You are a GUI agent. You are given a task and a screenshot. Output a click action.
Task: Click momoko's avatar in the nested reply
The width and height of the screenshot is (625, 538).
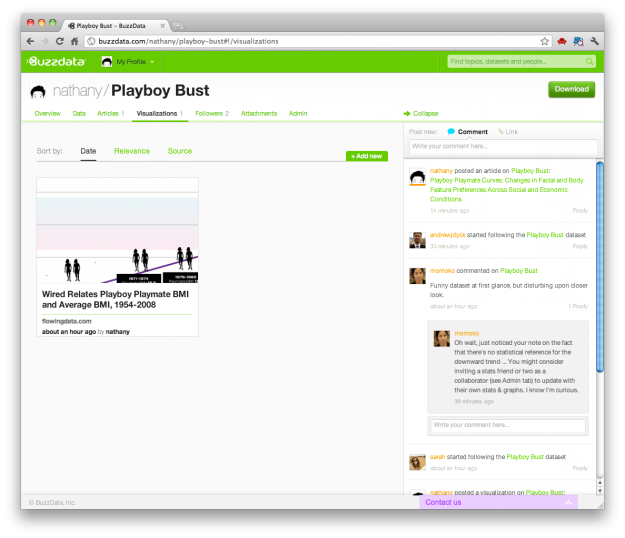(442, 338)
